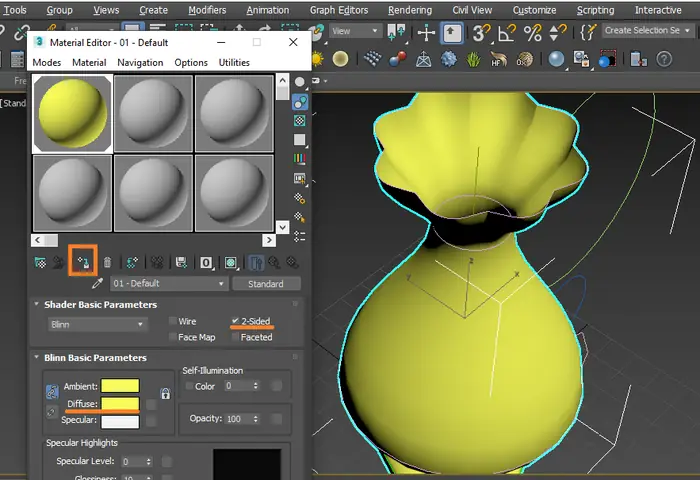Enable Self-Illumination Color checkbox
Viewport: 700px width, 480px height.
(x=189, y=386)
